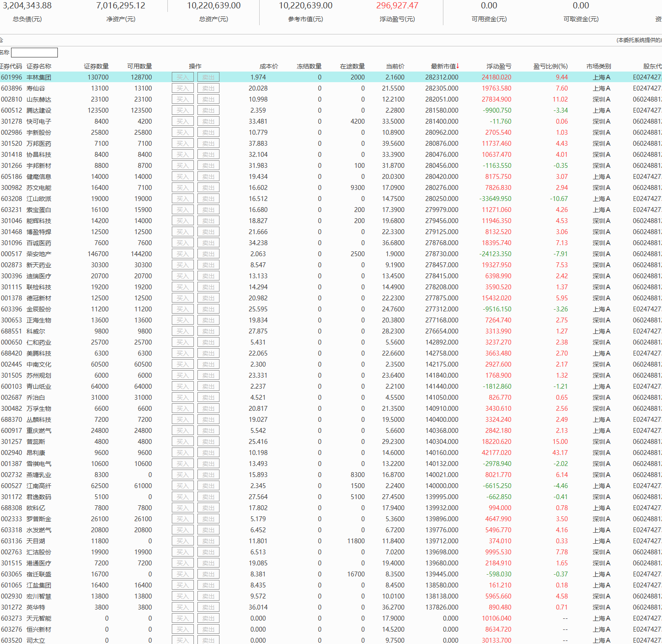
Task: Sort by the 浮动盈亏 column header
Action: (x=499, y=66)
